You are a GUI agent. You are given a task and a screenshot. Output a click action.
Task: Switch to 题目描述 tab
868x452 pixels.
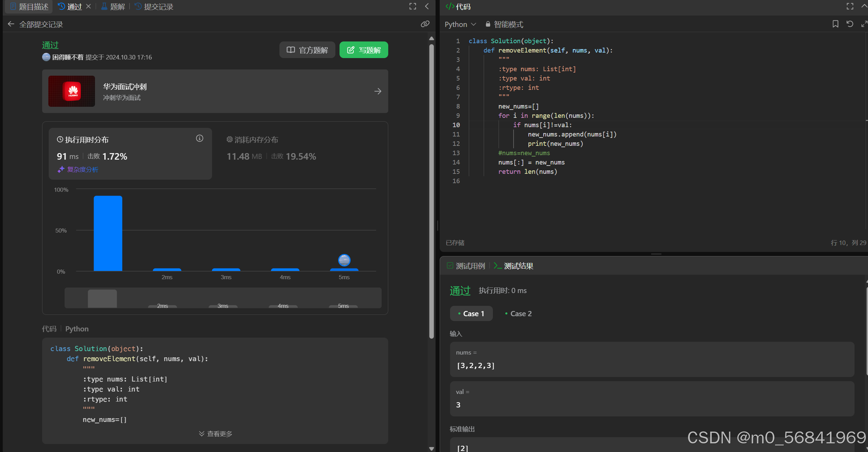(29, 7)
